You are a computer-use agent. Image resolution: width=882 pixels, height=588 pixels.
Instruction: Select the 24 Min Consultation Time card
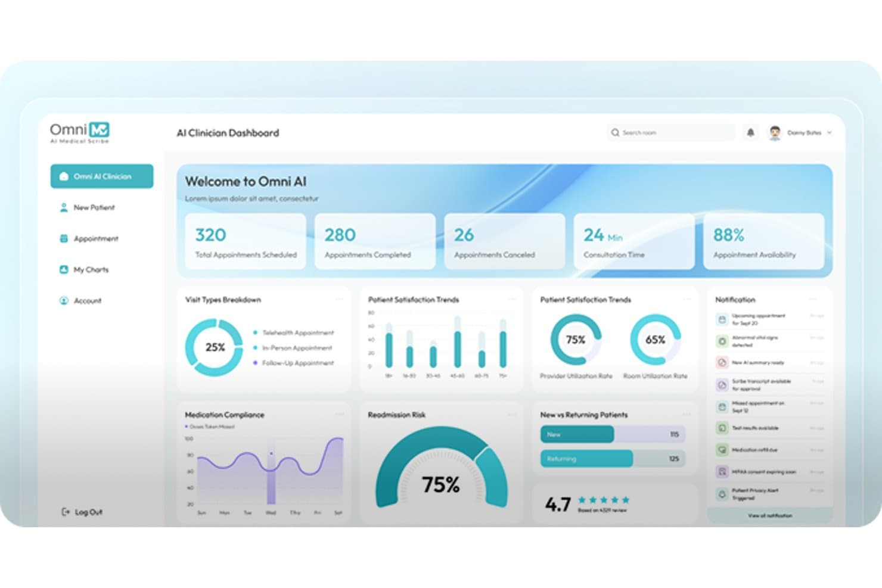[634, 242]
